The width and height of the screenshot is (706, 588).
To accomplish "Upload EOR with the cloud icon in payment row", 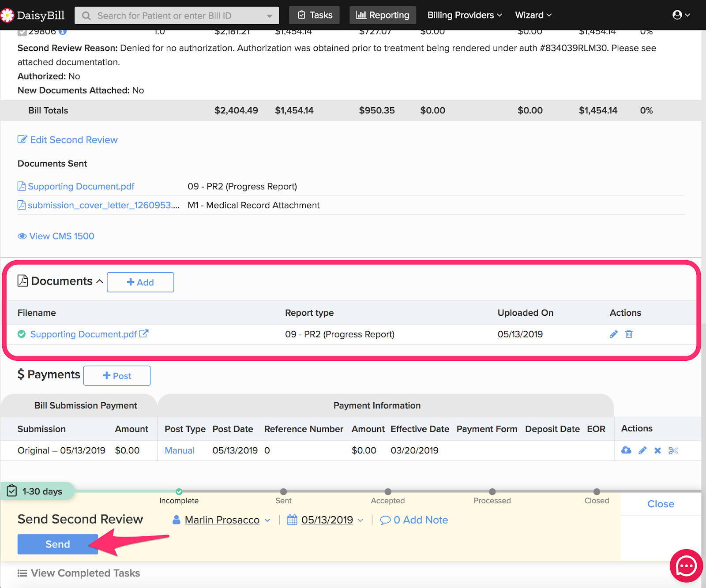I will (626, 450).
